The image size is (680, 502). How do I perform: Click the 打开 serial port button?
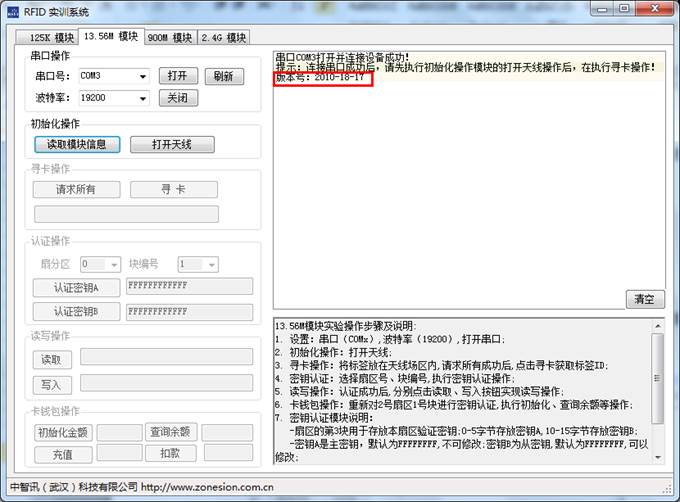click(177, 76)
